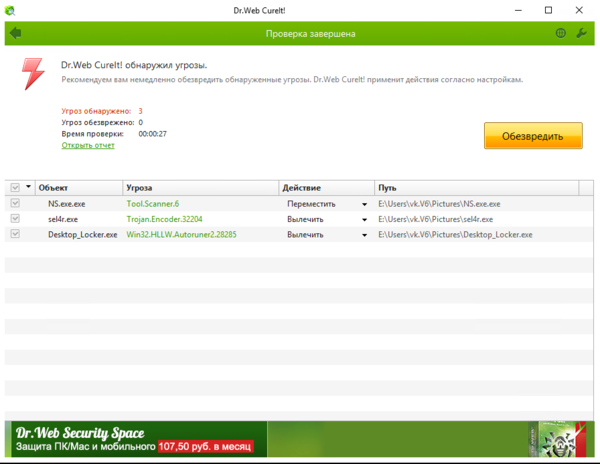600x464 pixels.
Task: Sort by Путь column header
Action: tap(476, 188)
